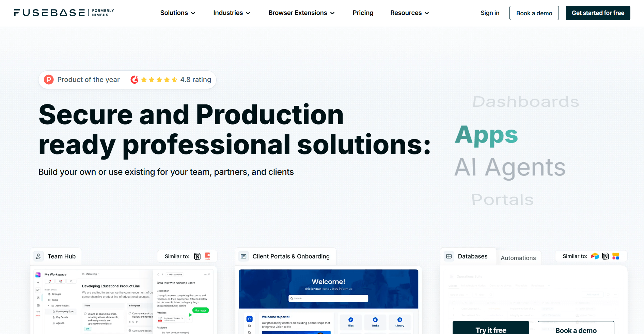This screenshot has height=334, width=644.
Task: Click the Team Hub user icon
Action: 39,256
